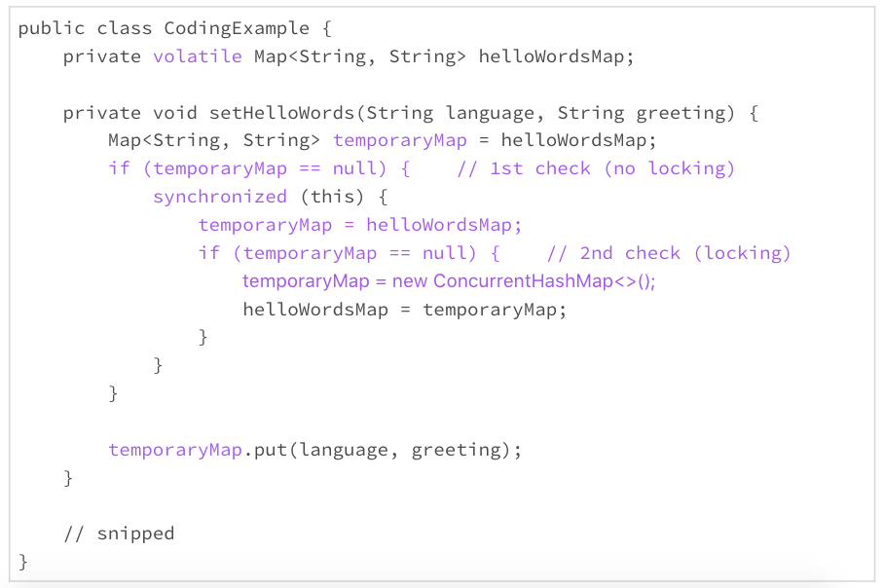This screenshot has height=588, width=884.
Task: Click the '// snipped' comment
Action: pos(119,533)
